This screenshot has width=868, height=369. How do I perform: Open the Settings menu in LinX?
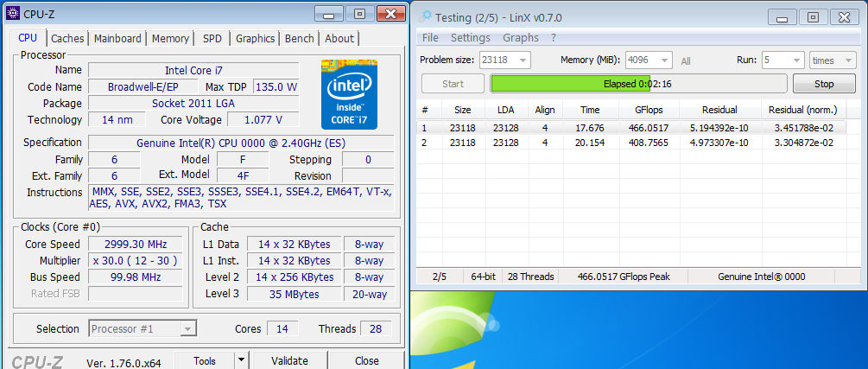tap(471, 38)
